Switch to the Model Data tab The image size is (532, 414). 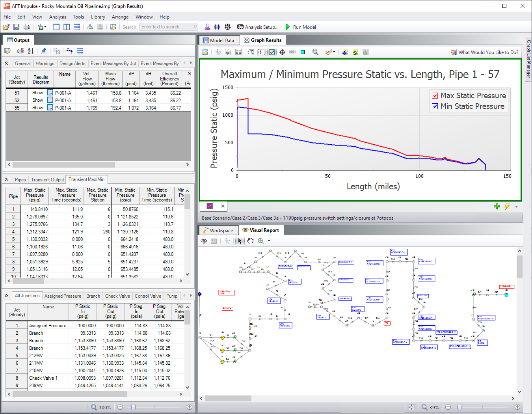219,40
